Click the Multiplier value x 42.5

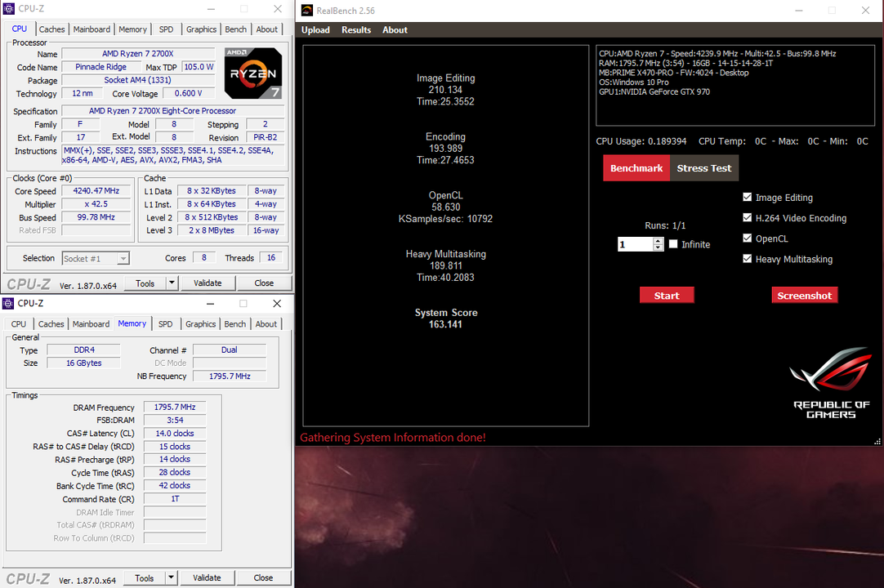coord(96,204)
